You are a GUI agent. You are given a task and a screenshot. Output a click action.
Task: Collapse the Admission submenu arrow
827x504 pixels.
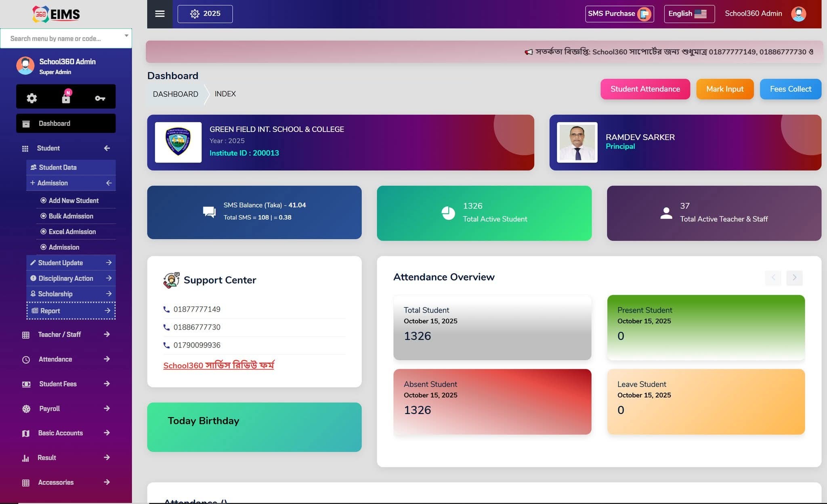(x=109, y=183)
